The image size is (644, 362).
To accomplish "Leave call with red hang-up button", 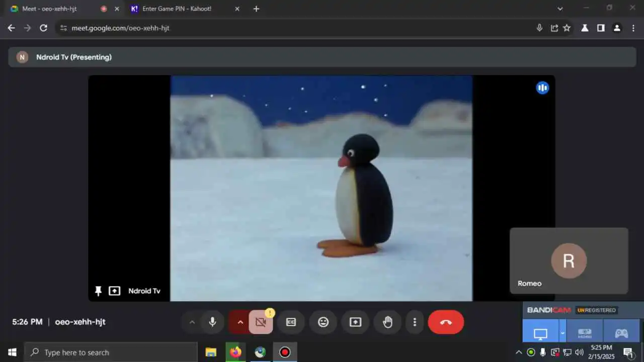I will click(446, 322).
